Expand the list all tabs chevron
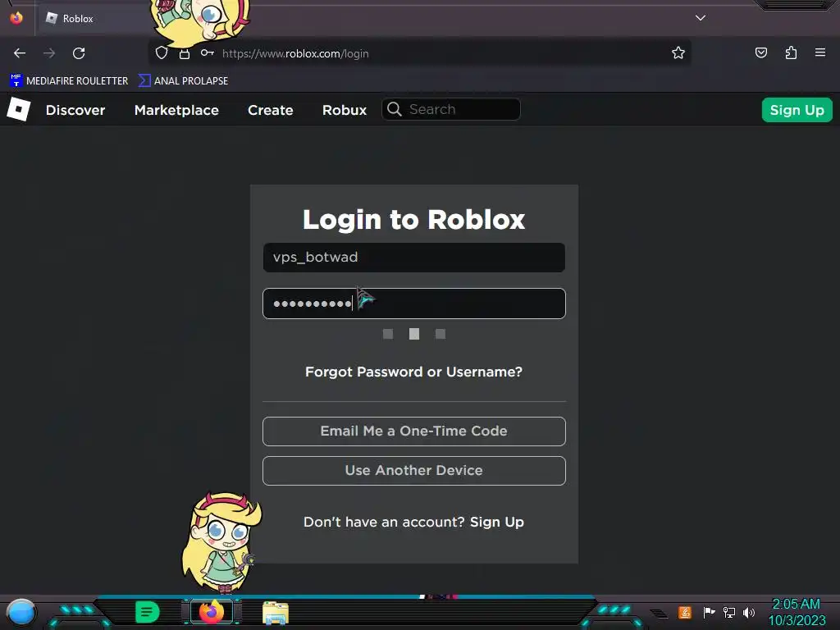Viewport: 840px width, 630px height. coord(701,18)
